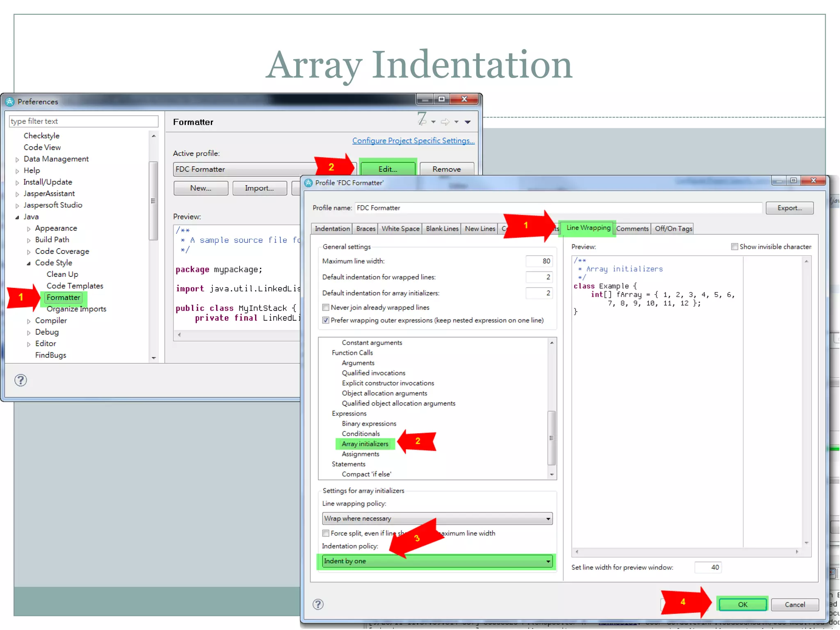
Task: Click the Maximum line width field
Action: point(539,261)
